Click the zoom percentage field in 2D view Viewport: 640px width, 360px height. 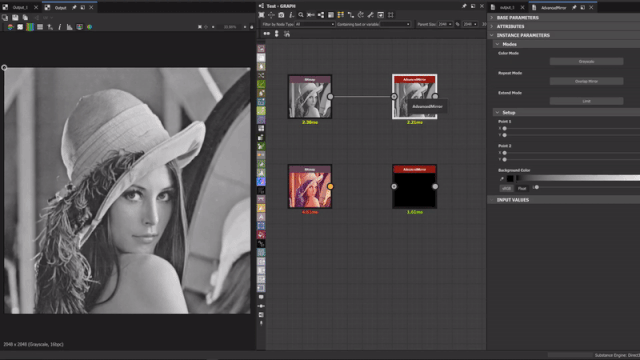click(230, 27)
